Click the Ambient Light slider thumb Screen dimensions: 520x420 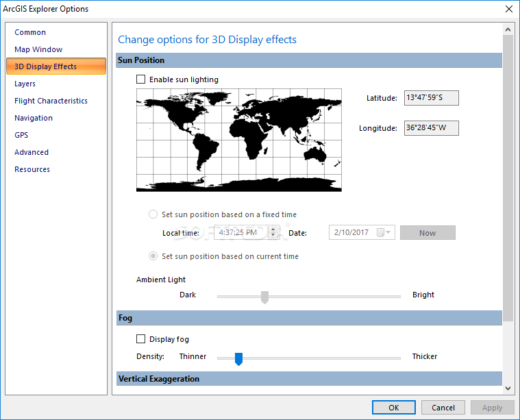[x=264, y=297]
